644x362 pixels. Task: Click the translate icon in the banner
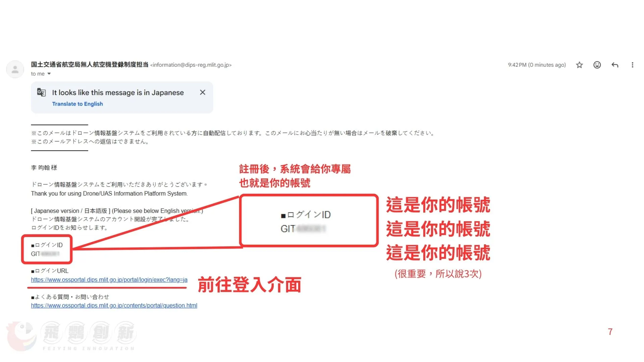point(41,92)
